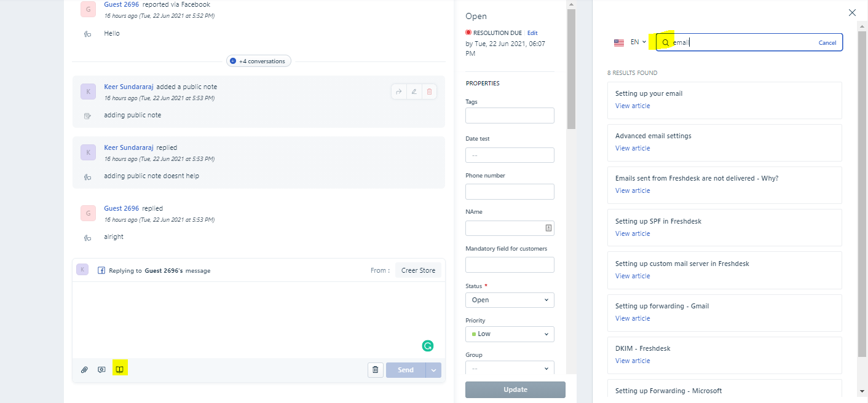This screenshot has height=403, width=868.
Task: Cancel the article search
Action: click(827, 42)
